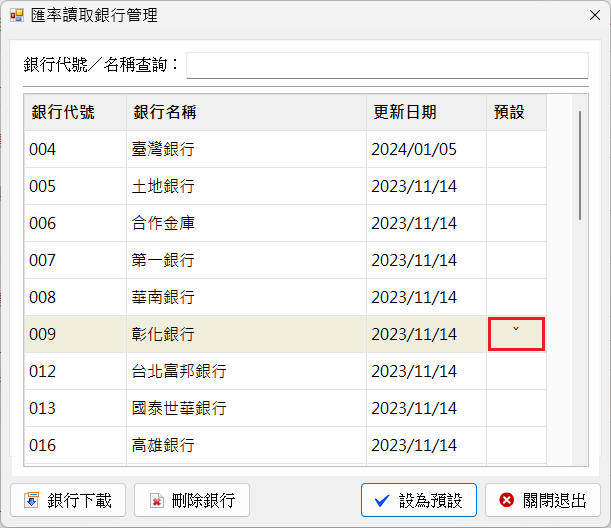The height and width of the screenshot is (528, 611).
Task: Click the update date in 第一銀行 row
Action: tap(414, 260)
